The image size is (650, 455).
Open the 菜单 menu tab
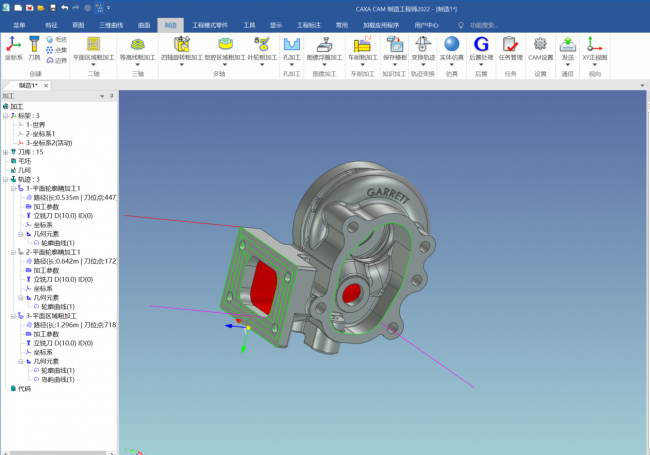[x=18, y=22]
